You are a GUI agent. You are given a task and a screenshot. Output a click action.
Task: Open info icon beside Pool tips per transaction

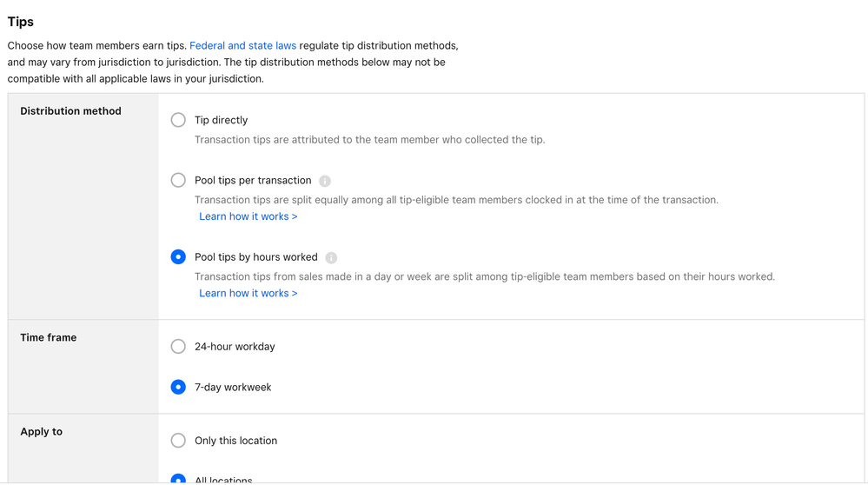[325, 181]
